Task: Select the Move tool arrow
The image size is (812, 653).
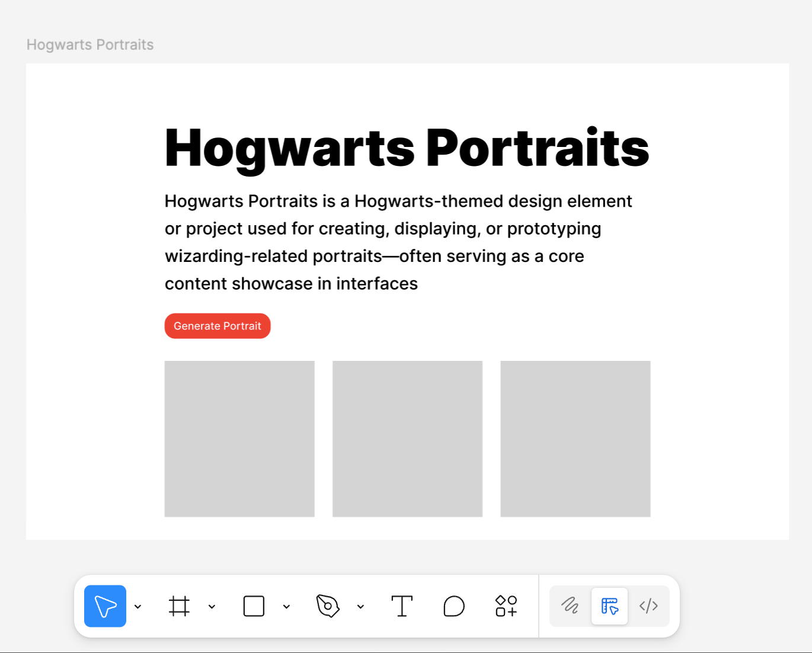Action: 105,606
